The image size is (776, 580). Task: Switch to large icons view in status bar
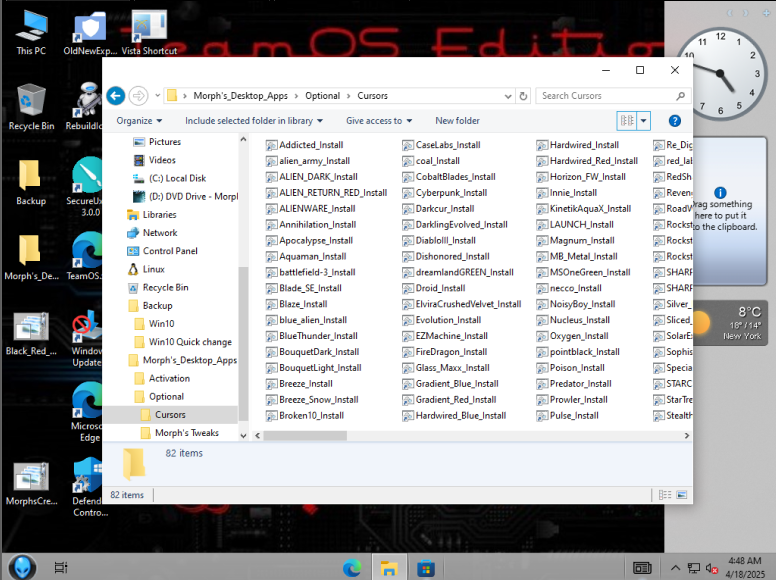click(x=681, y=495)
